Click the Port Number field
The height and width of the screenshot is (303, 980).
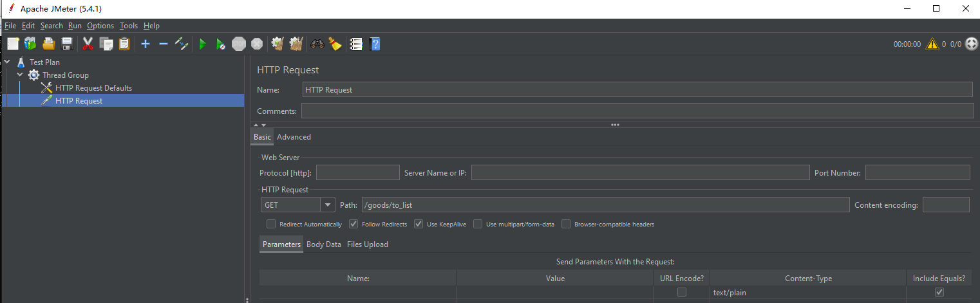[x=918, y=172]
